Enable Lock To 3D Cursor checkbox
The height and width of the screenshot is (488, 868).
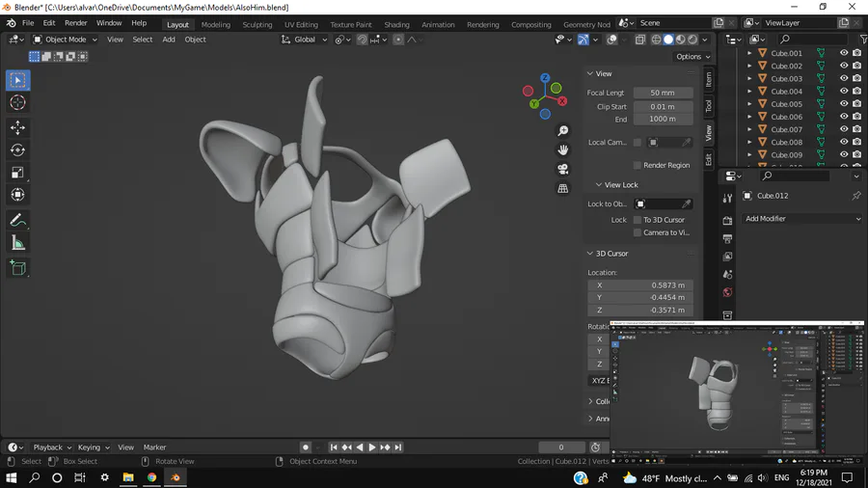(637, 220)
